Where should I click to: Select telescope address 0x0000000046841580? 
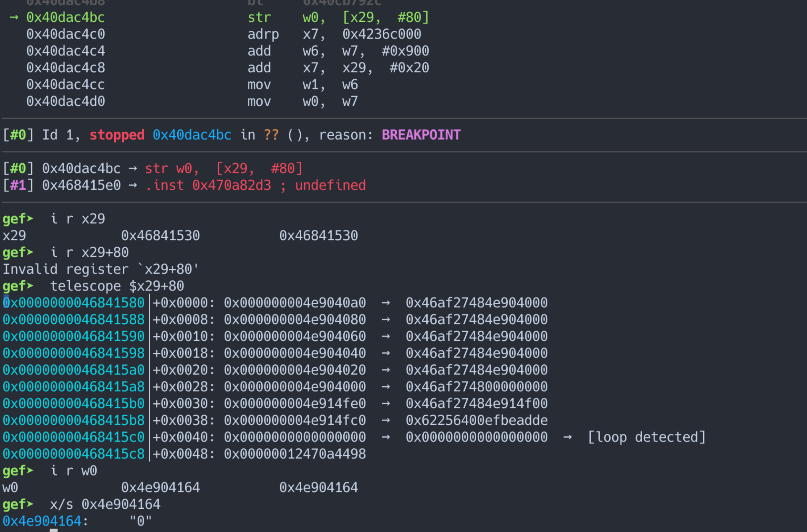73,303
